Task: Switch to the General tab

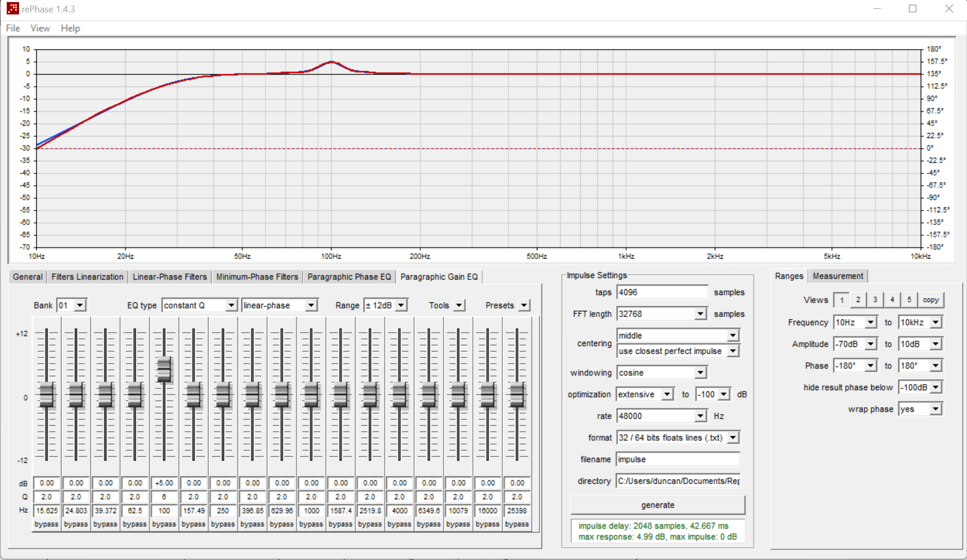Action: click(x=28, y=277)
